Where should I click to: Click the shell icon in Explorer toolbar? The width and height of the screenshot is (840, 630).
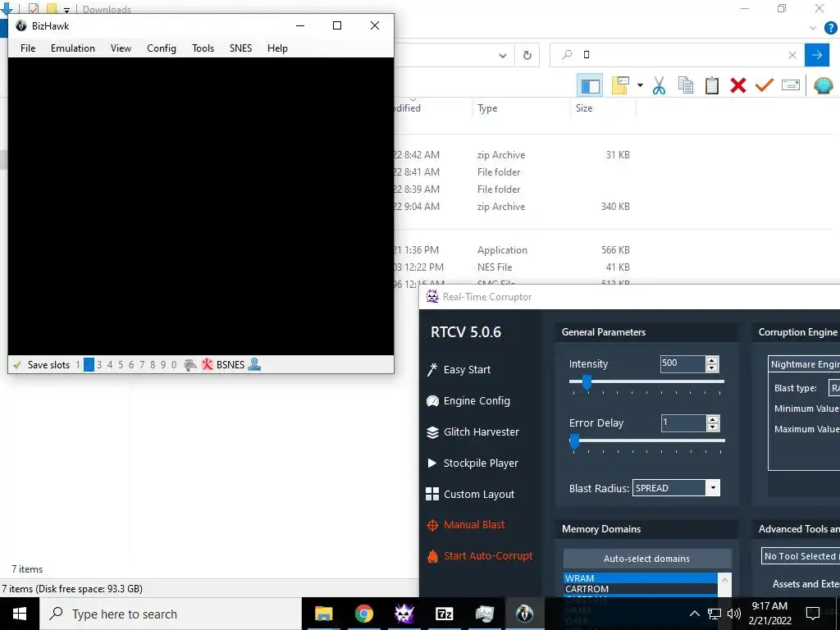(824, 85)
